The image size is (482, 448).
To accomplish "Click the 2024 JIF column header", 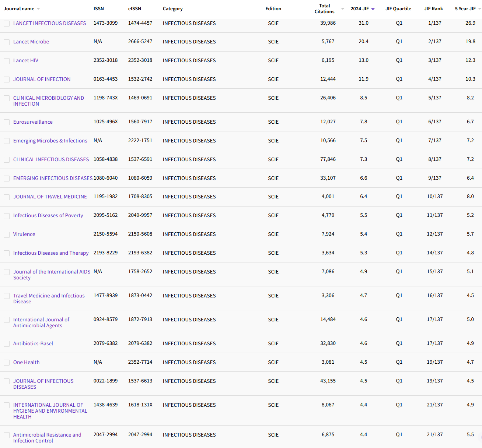I will point(360,8).
